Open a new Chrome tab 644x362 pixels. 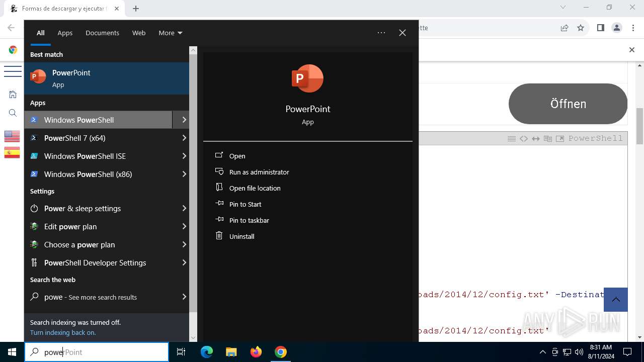point(136,9)
